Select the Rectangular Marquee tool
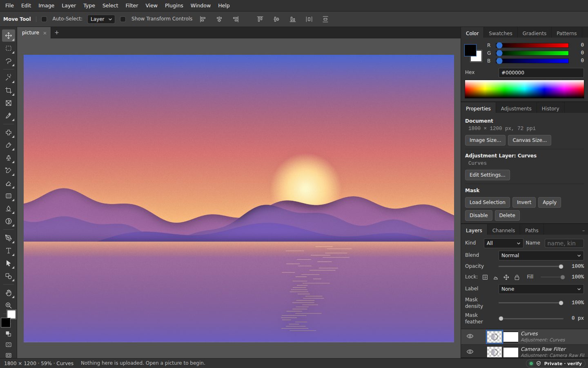 click(8, 48)
